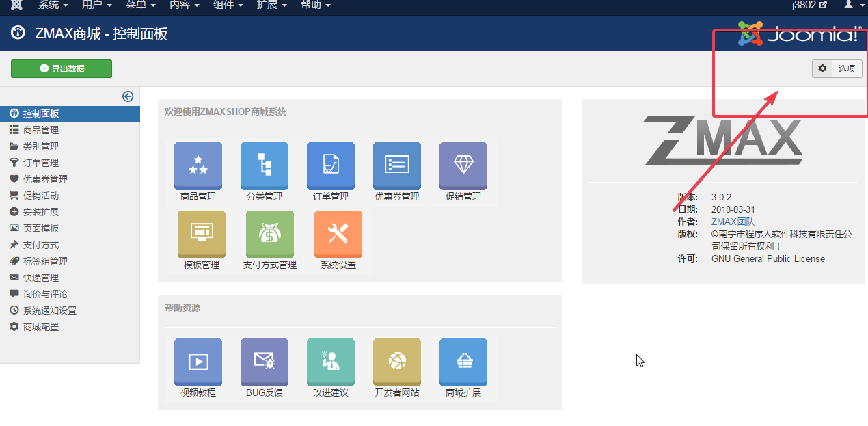Screen dimensions: 868x426
Task: Open 优惠券管理 coupon tile icon
Action: [x=397, y=165]
